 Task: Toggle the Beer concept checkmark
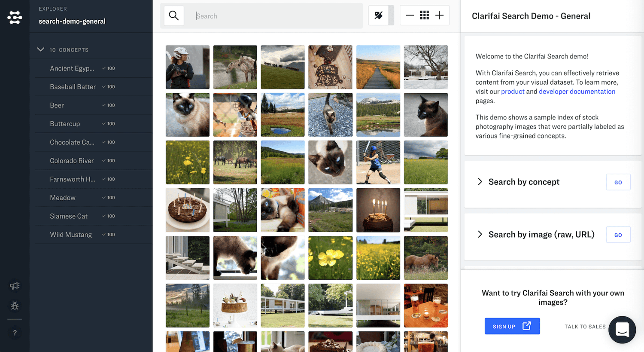[x=104, y=105]
